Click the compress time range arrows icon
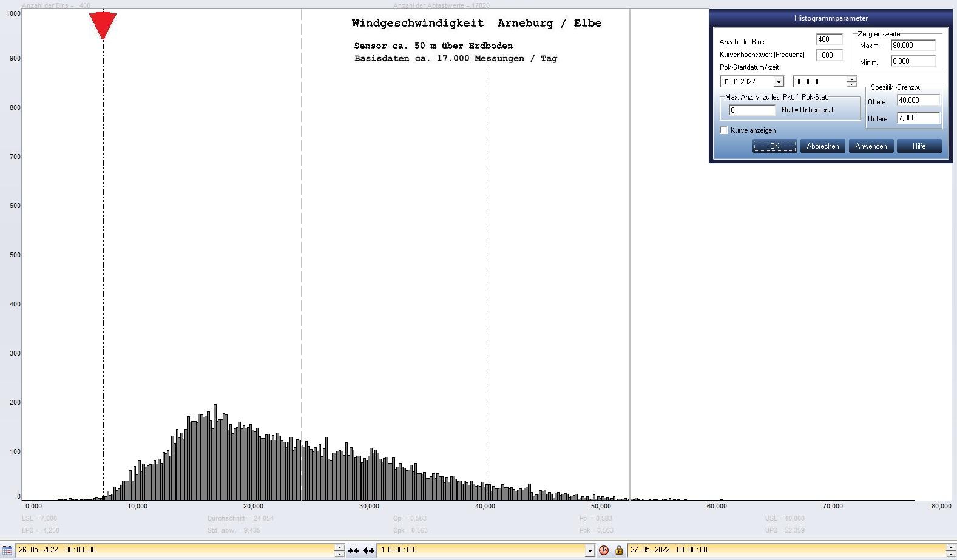This screenshot has width=957, height=560. pyautogui.click(x=353, y=550)
